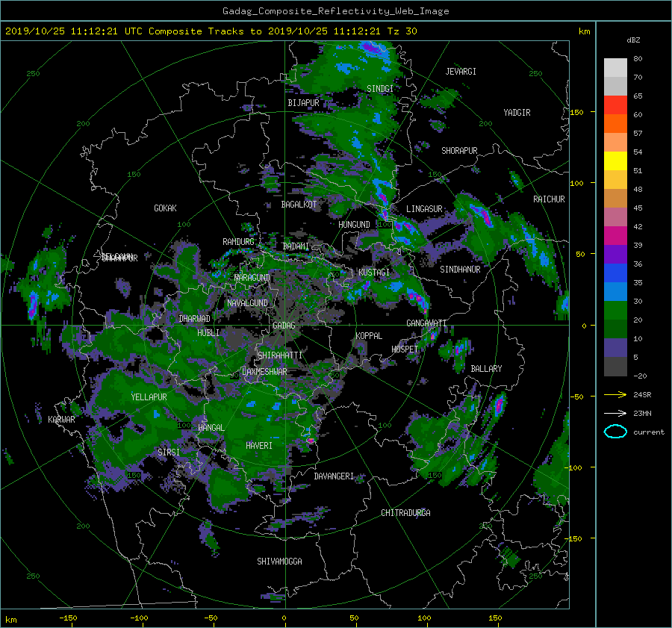This screenshot has height=628, width=672.
Task: Select the yellow 51 dBZ color swatch
Action: 615,161
